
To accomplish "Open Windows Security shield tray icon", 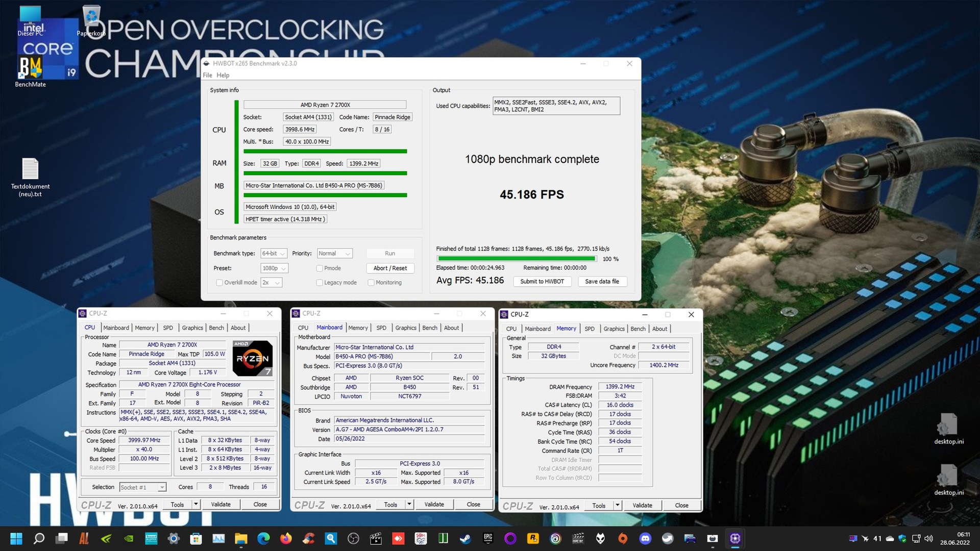I will (902, 538).
